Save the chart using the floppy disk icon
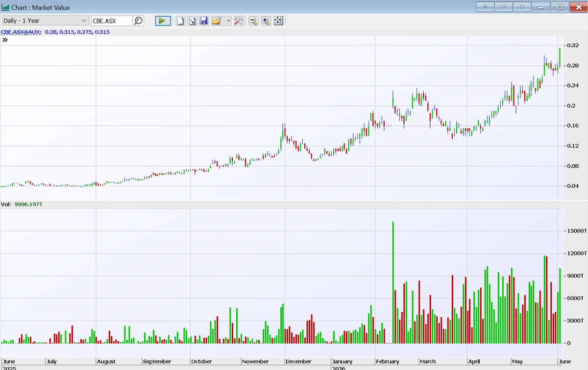Image resolution: width=588 pixels, height=370 pixels. pos(204,21)
